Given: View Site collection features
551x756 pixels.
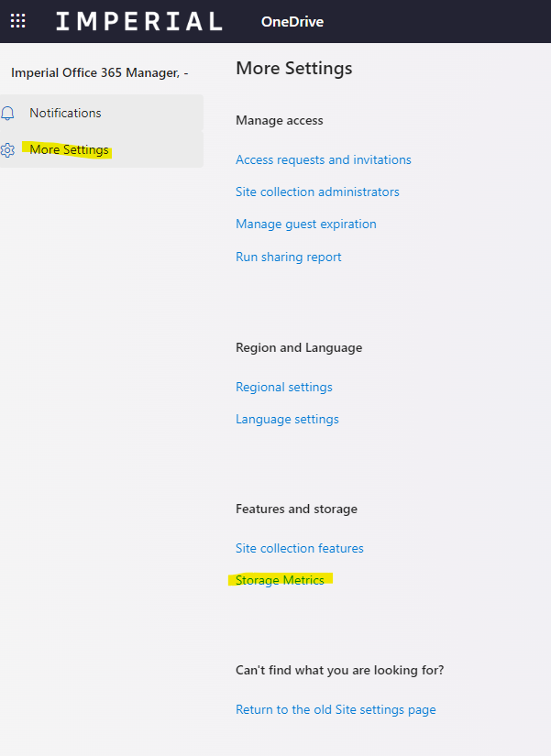Looking at the screenshot, I should tap(299, 549).
